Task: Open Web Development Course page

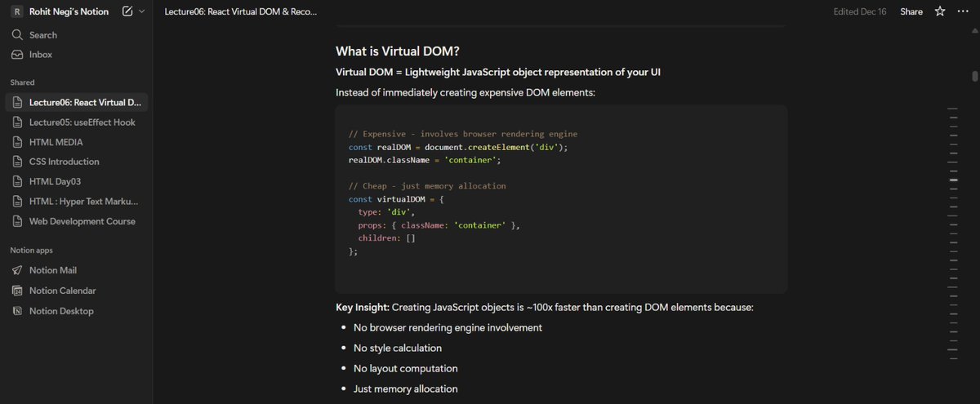Action: [x=76, y=221]
